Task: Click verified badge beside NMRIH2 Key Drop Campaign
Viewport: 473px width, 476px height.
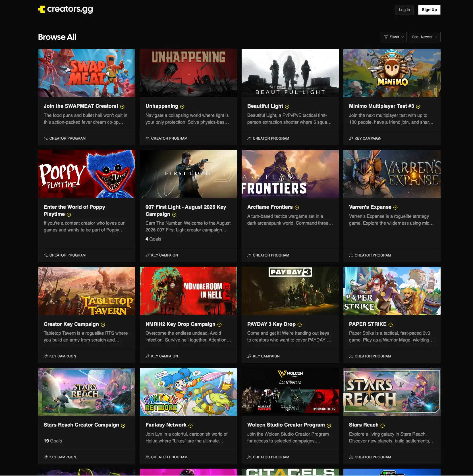Action: click(219, 325)
